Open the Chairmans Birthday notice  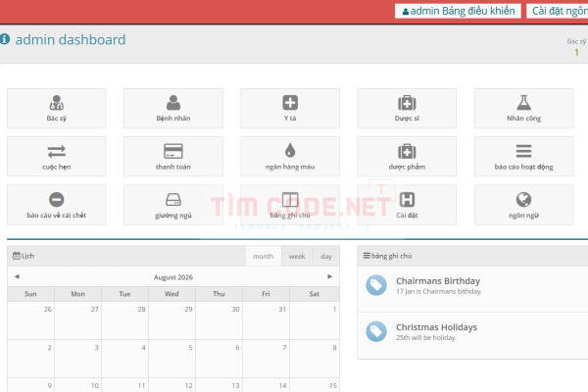(x=438, y=281)
